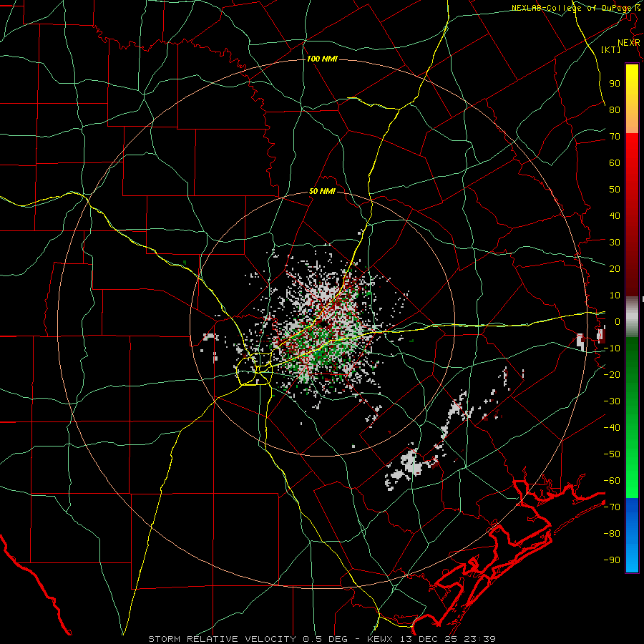This screenshot has height=644, width=644.
Task: Click the -40 value on velocity scale
Action: 612,428
